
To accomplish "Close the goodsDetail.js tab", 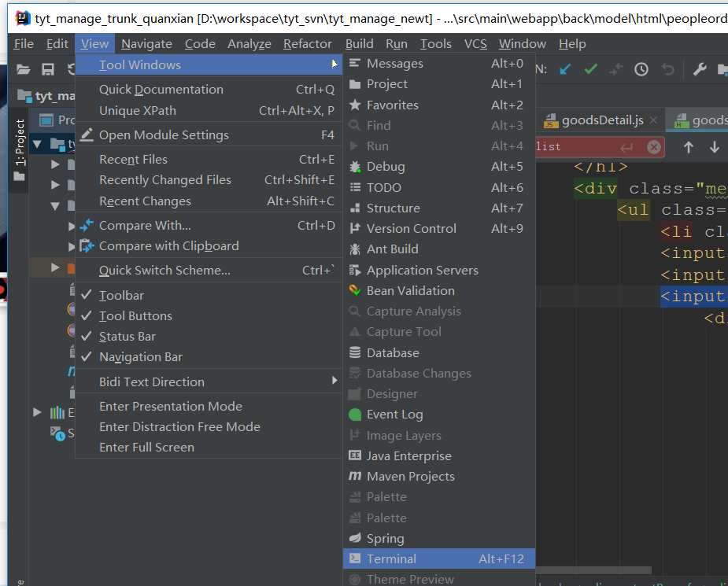I will 654,120.
